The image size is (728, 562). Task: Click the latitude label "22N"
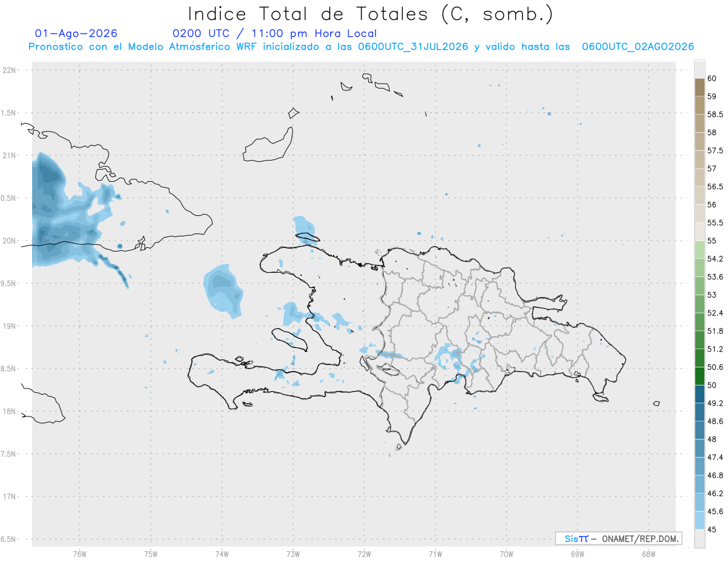9,70
